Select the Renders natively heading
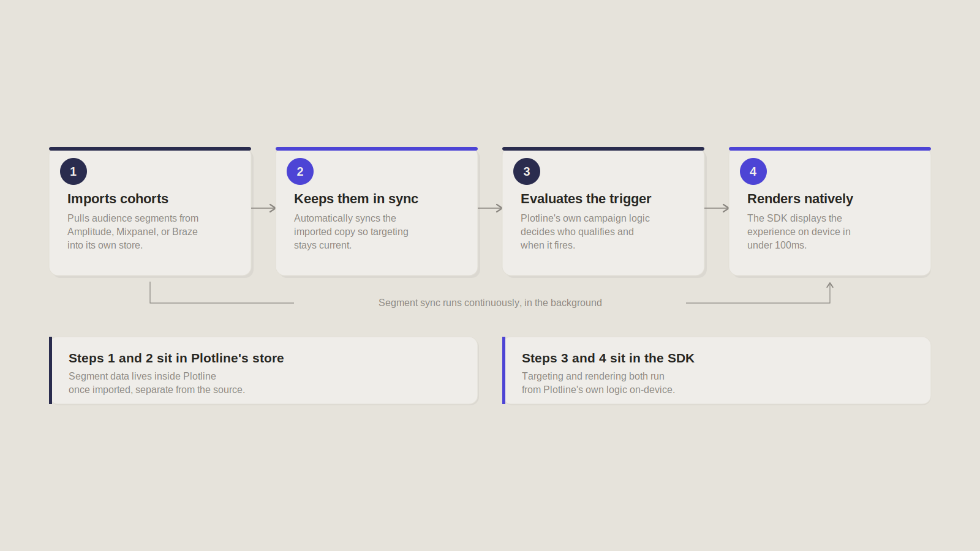The width and height of the screenshot is (980, 551). click(800, 199)
